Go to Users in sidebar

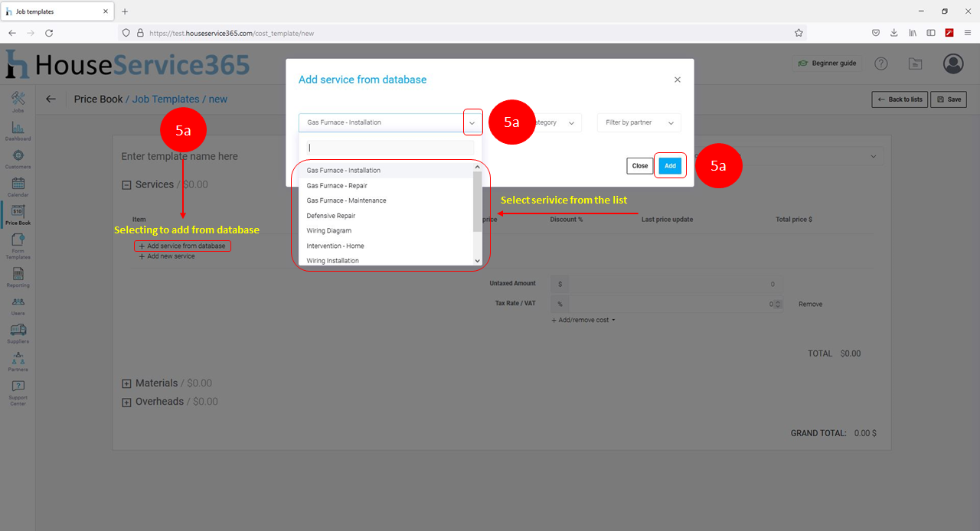pyautogui.click(x=18, y=305)
